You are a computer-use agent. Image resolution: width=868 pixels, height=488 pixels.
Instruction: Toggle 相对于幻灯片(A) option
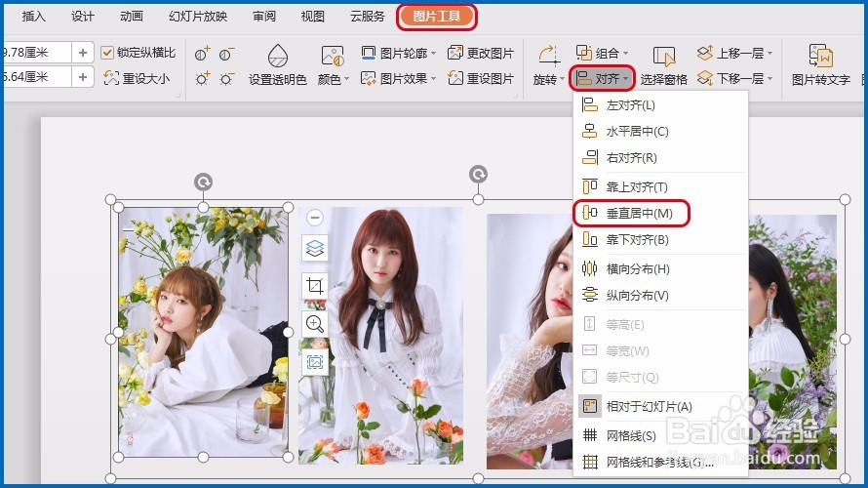[661, 407]
